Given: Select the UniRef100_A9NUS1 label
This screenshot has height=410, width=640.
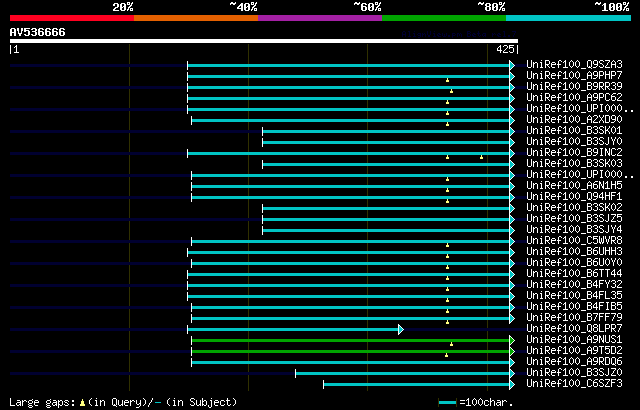Looking at the screenshot, I should [574, 340].
